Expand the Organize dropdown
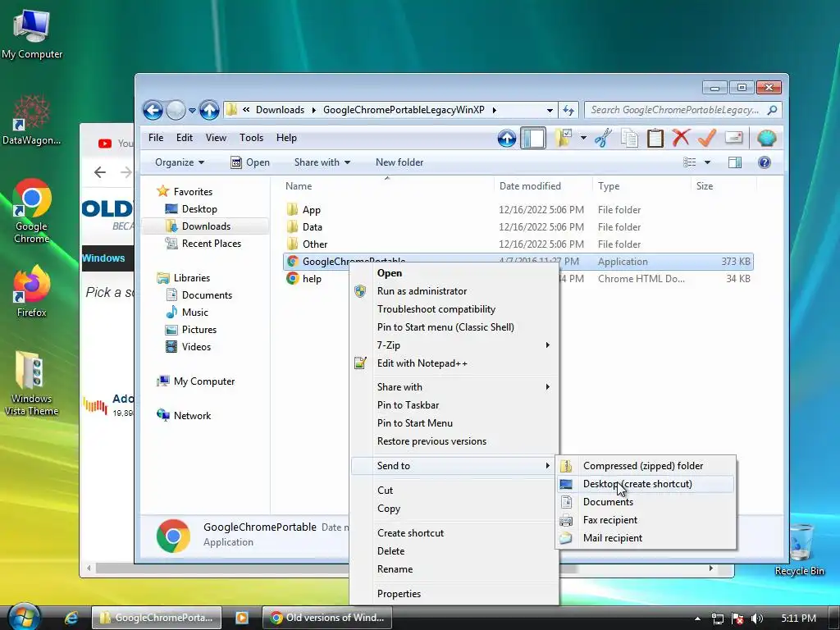Screen dimensions: 840x630 tap(180, 162)
